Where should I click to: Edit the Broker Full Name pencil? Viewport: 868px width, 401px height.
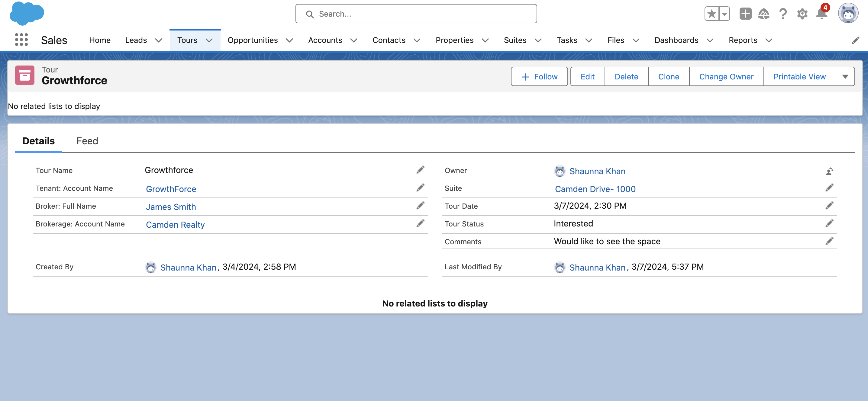420,205
